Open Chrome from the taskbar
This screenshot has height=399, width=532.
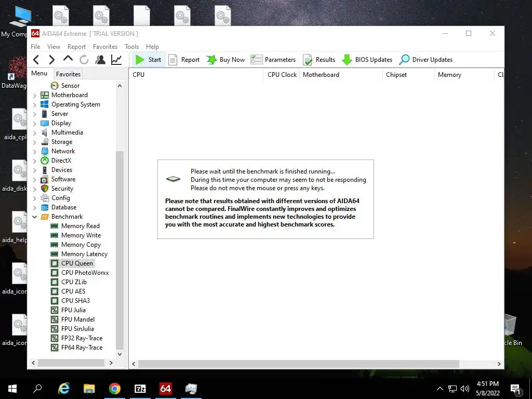pyautogui.click(x=115, y=389)
